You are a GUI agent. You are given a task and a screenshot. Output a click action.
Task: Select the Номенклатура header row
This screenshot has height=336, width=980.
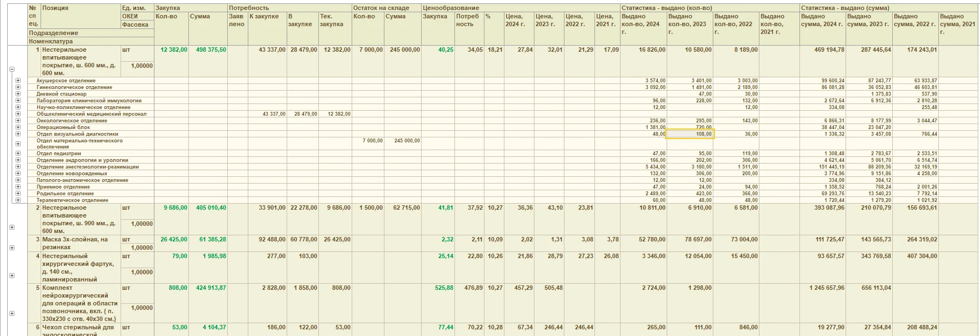pos(91,41)
